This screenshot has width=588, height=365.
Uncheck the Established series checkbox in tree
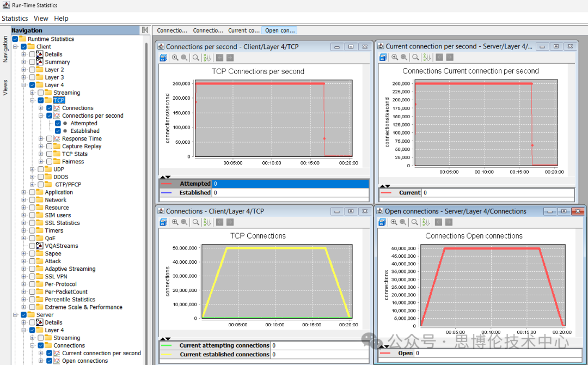pos(58,131)
